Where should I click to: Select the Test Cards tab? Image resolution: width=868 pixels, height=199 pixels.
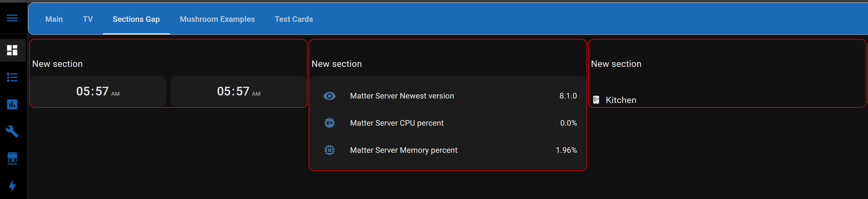tap(294, 19)
